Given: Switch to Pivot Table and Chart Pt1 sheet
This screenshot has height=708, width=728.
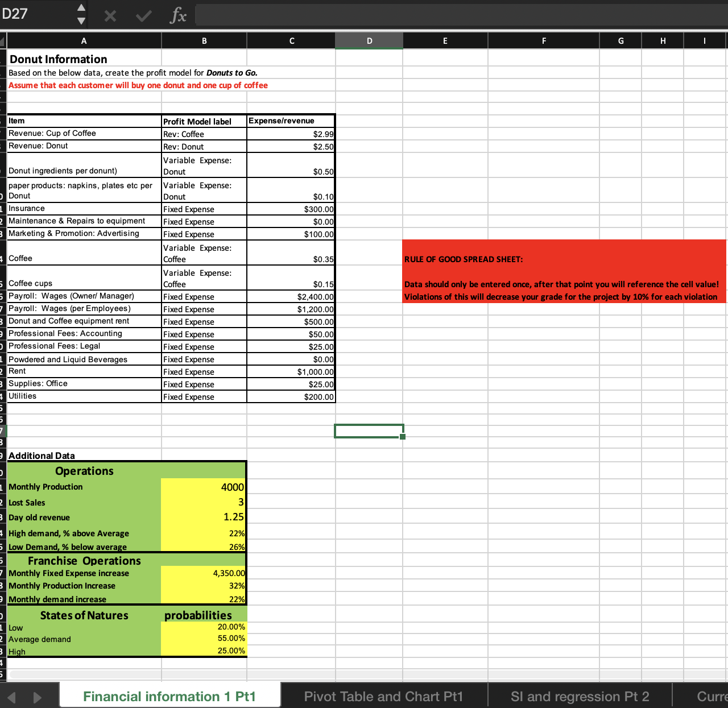Looking at the screenshot, I should (383, 696).
